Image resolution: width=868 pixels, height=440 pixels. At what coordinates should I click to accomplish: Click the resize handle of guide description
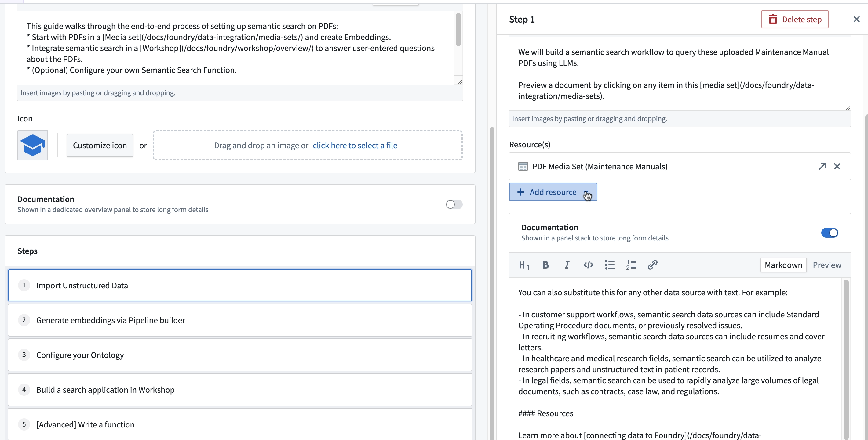point(460,82)
